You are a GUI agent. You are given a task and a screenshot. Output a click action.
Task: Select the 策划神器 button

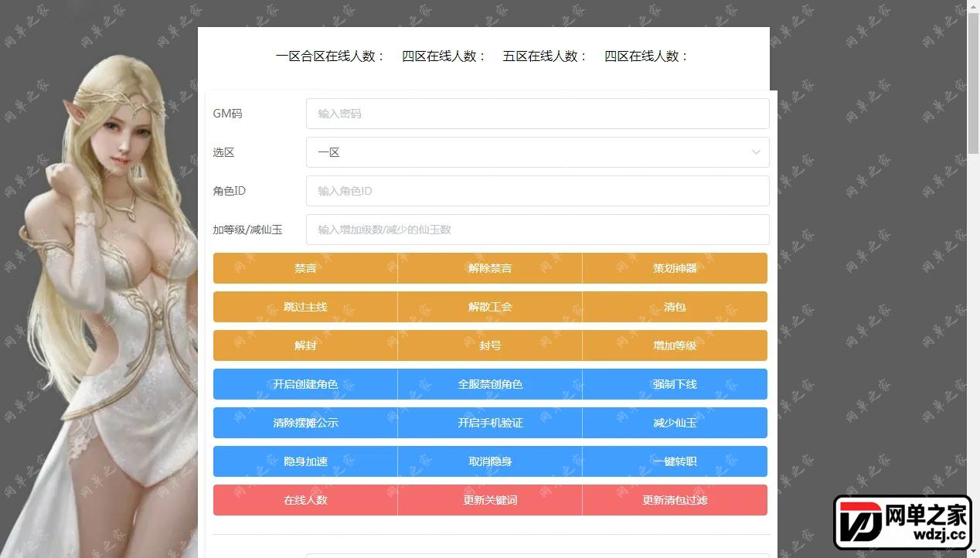pyautogui.click(x=675, y=268)
